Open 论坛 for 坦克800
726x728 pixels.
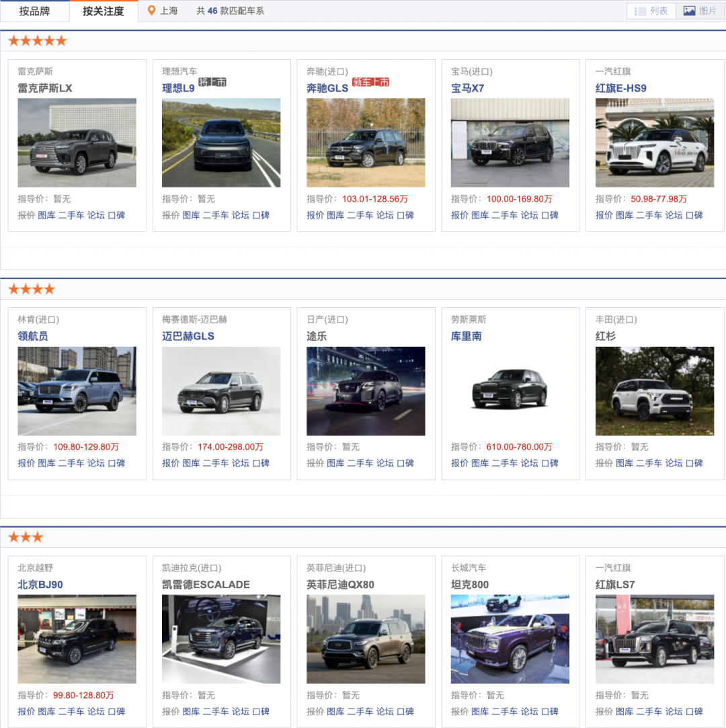pyautogui.click(x=529, y=711)
